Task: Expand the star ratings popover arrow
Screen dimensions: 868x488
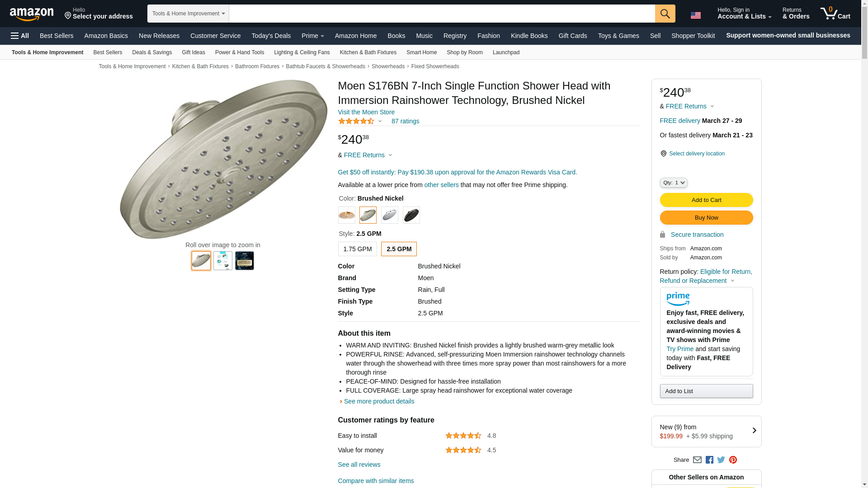Action: [380, 121]
